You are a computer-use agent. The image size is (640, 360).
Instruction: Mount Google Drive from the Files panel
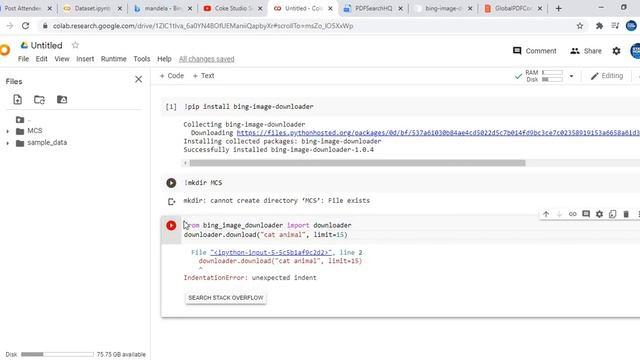pos(62,100)
